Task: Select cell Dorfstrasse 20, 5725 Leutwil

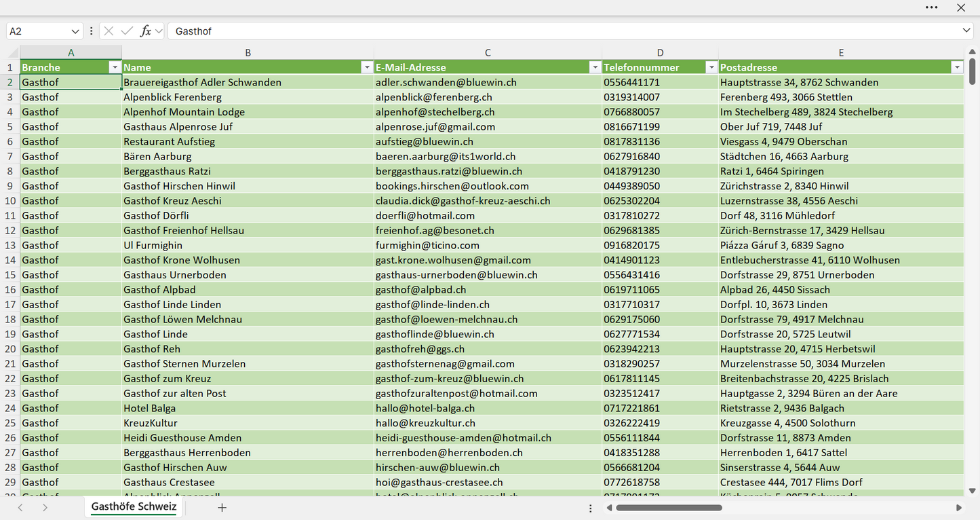Action: pyautogui.click(x=841, y=334)
